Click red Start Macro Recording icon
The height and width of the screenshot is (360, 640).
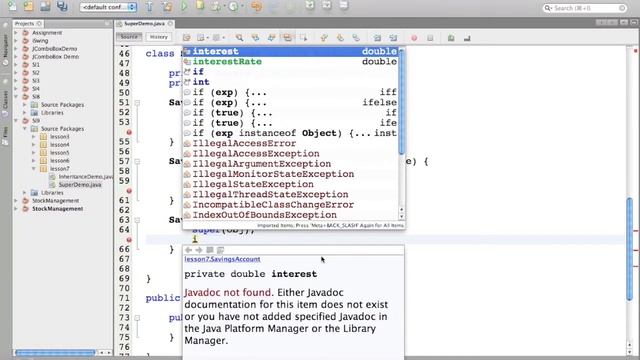pyautogui.click(x=414, y=38)
